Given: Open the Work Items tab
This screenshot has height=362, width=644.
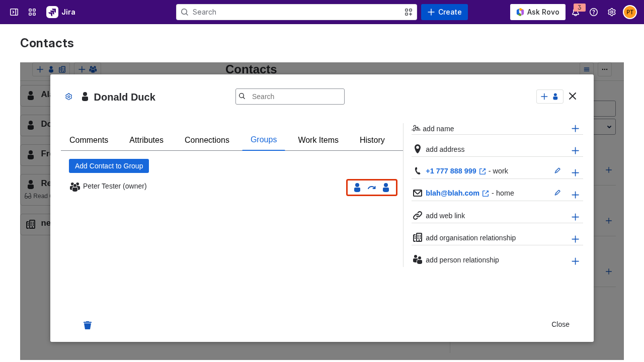Looking at the screenshot, I should coord(318,140).
